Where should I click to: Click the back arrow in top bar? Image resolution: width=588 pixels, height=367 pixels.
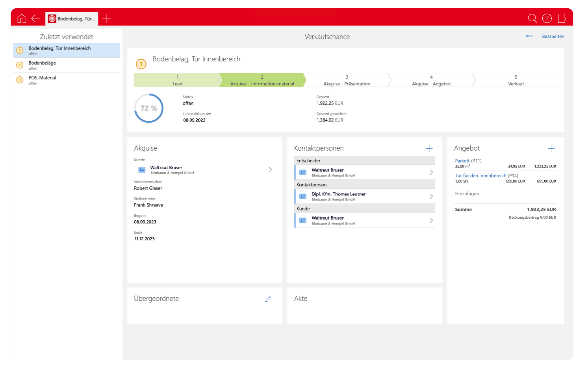[36, 18]
